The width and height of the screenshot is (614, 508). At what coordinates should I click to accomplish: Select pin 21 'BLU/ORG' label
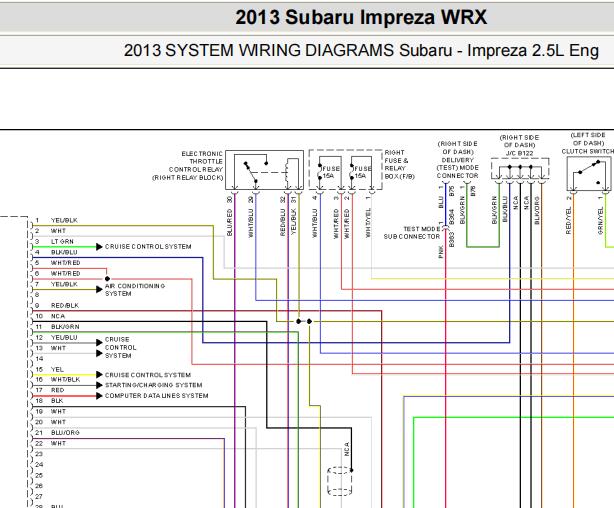coord(65,433)
